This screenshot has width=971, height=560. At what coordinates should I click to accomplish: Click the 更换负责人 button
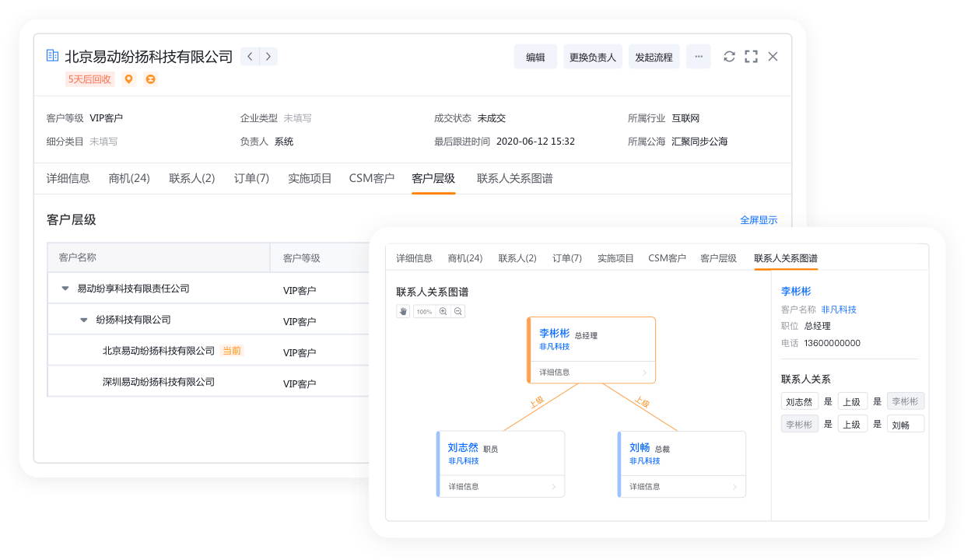point(592,57)
